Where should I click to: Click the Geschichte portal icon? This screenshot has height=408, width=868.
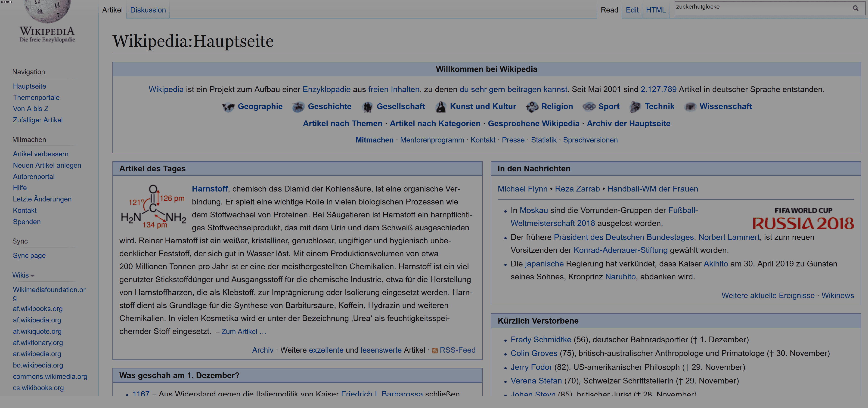298,107
